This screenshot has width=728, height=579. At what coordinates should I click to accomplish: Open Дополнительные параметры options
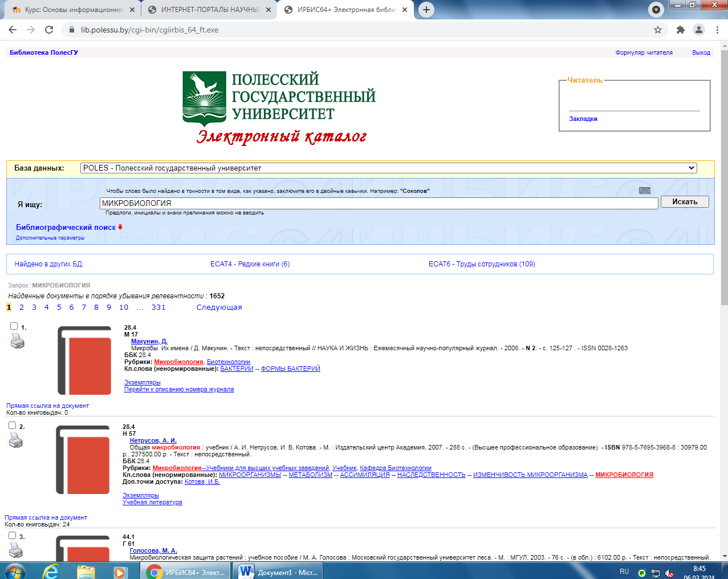point(50,238)
